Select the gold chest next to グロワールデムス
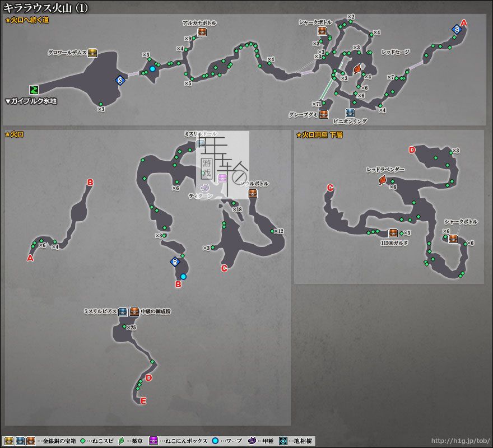 92,53
